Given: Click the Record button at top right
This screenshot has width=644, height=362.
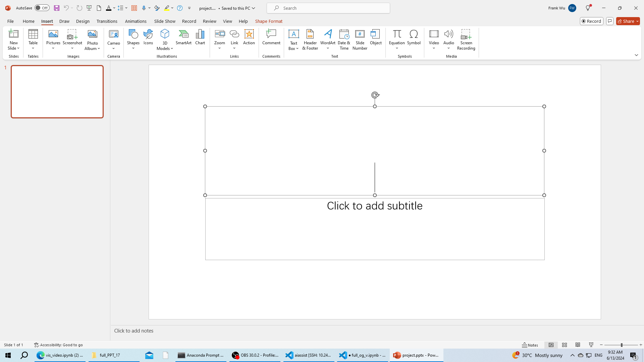Looking at the screenshot, I should point(591,21).
